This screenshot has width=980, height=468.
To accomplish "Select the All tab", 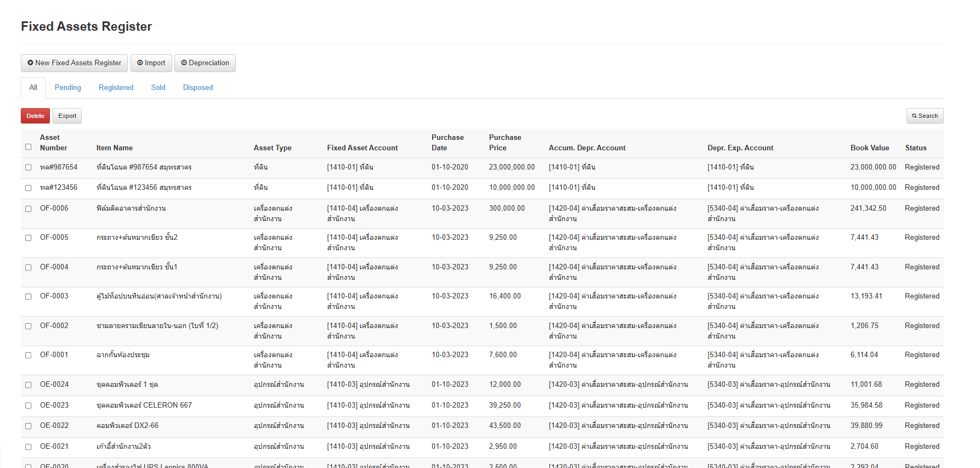I will coord(33,88).
